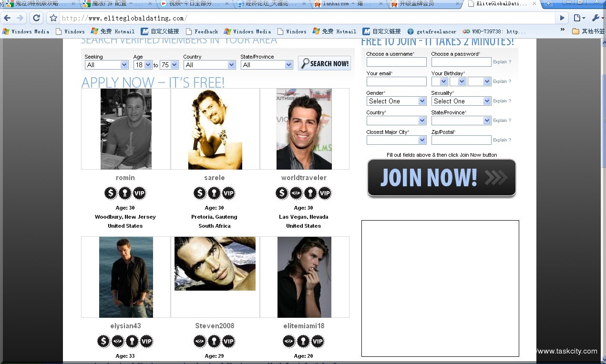Expand the search State/Province dropdown
The image size is (606, 364).
click(x=267, y=65)
